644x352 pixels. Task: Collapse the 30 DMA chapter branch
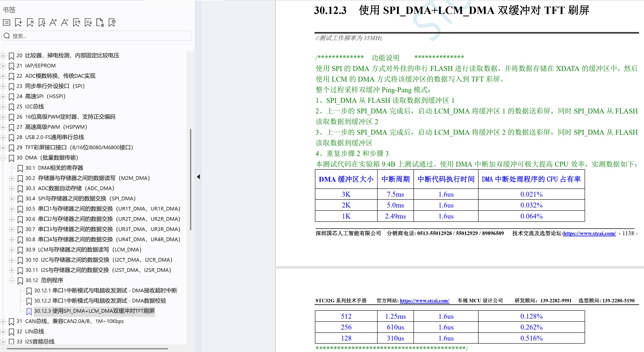tap(3, 158)
